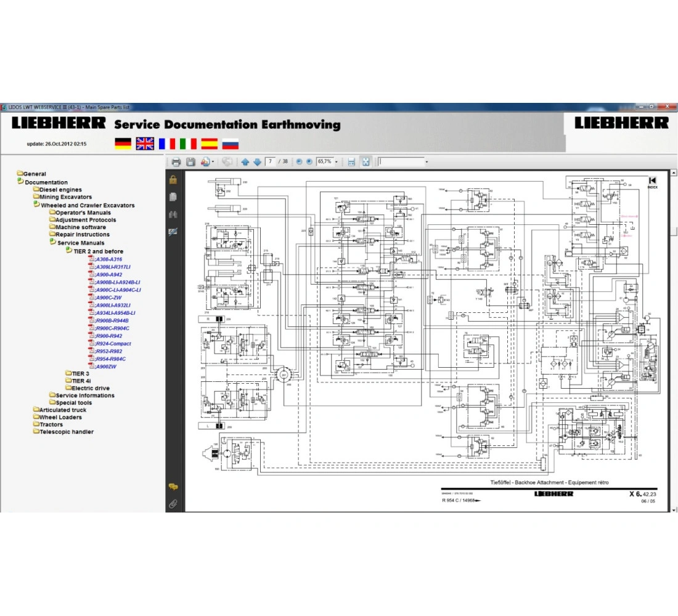Image resolution: width=678 pixels, height=616 pixels.
Task: Go to the previous page with the up arrow
Action: pos(245,161)
